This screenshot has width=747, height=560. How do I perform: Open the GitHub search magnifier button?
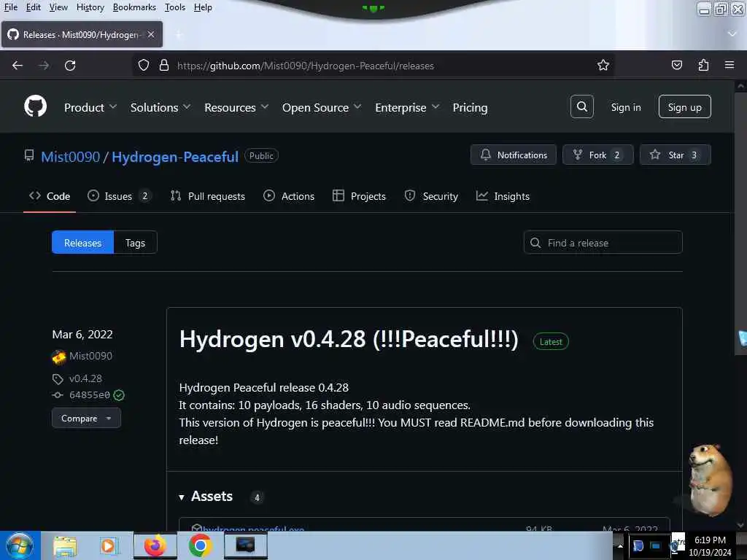click(581, 106)
